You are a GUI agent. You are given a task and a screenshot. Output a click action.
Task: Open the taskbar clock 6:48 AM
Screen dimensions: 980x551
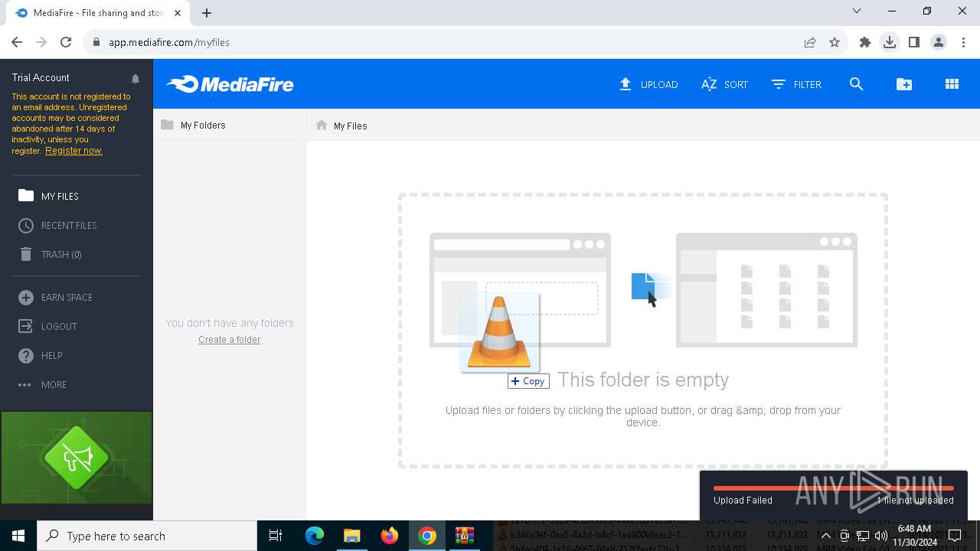[914, 536]
